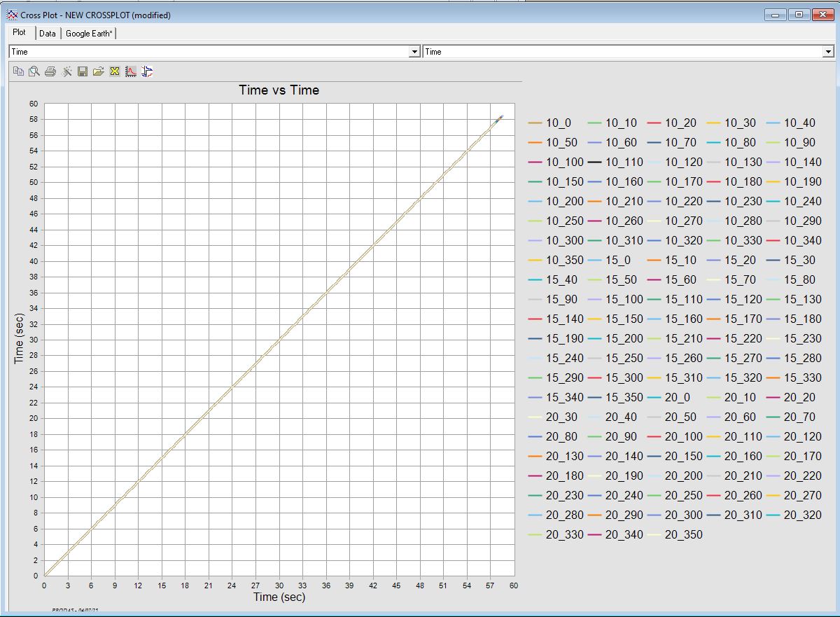Click the printer icon to print plot
This screenshot has height=617, width=840.
[50, 71]
